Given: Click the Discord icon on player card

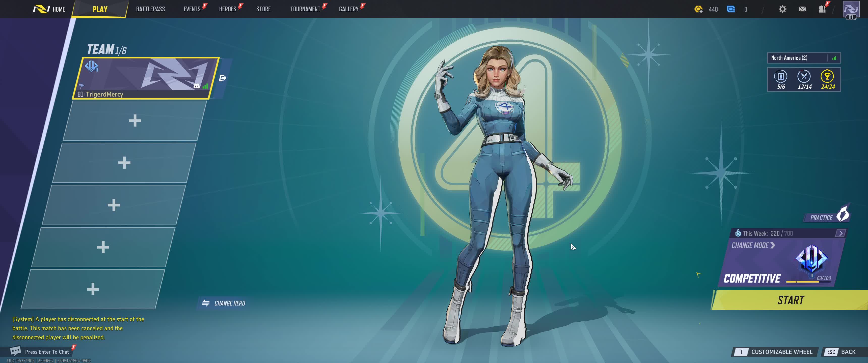Looking at the screenshot, I should [x=197, y=86].
